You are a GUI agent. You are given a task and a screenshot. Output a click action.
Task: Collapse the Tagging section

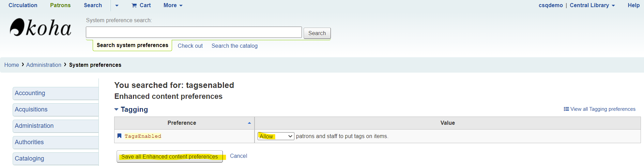117,109
